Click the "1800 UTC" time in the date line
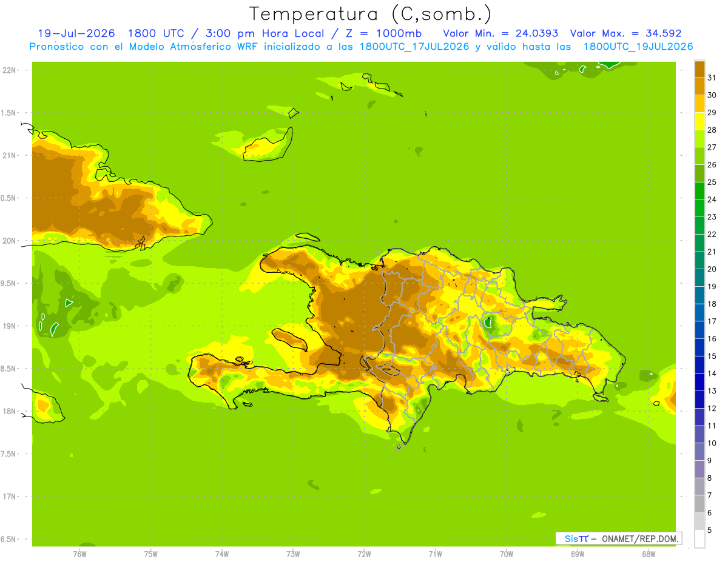 (x=156, y=33)
